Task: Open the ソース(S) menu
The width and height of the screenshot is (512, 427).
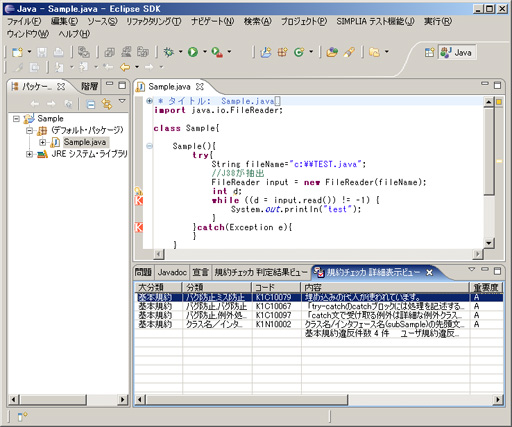Action: click(x=102, y=22)
